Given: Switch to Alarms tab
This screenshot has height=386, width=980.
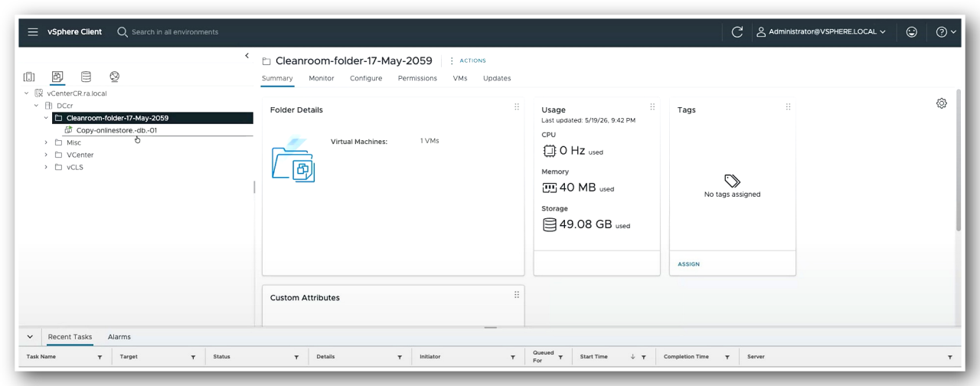Looking at the screenshot, I should click(x=119, y=337).
